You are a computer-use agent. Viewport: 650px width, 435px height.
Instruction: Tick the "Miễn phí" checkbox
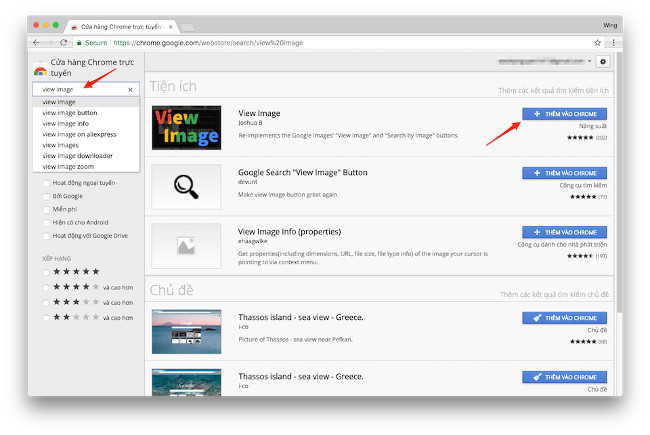click(x=46, y=209)
